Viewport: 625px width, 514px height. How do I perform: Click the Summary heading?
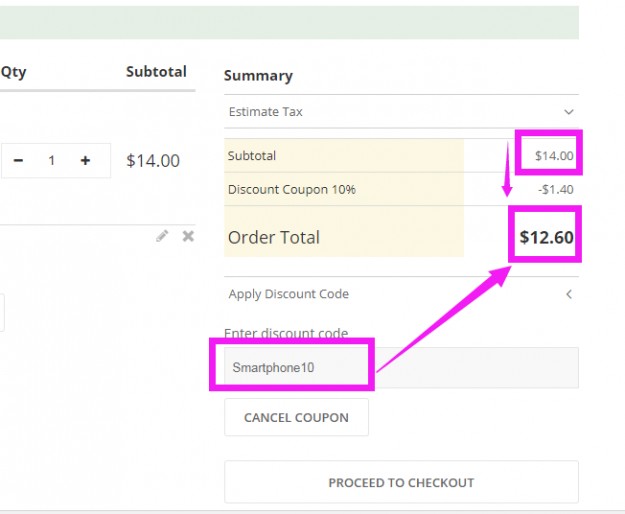(258, 76)
